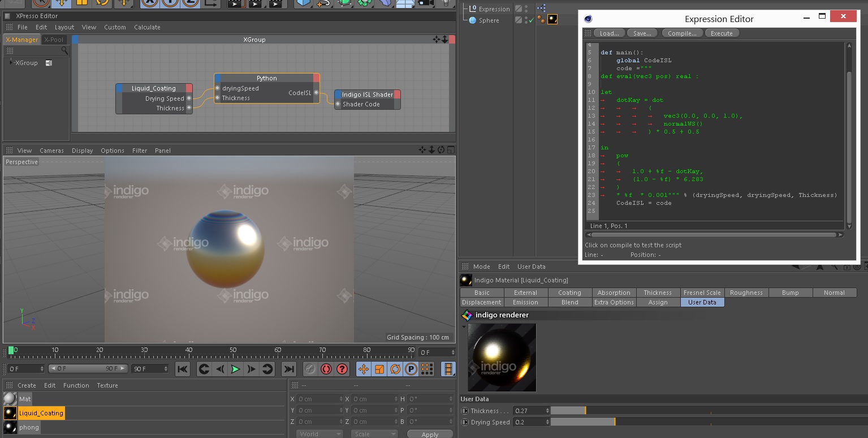Click the timeline ruler at frame 50

click(233, 351)
